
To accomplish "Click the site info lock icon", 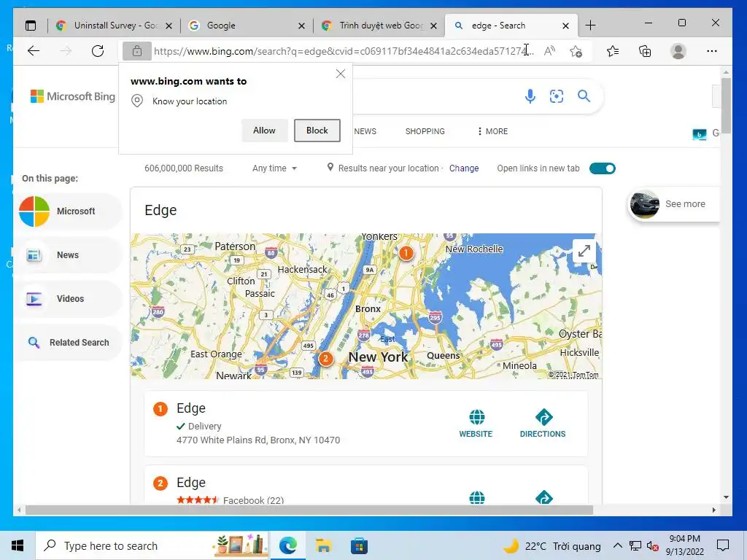I will point(136,51).
